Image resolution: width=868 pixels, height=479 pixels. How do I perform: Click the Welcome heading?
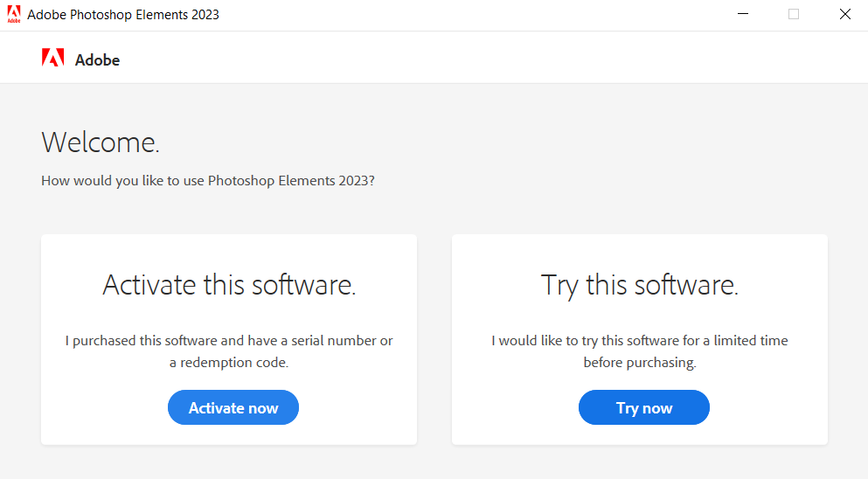point(101,142)
